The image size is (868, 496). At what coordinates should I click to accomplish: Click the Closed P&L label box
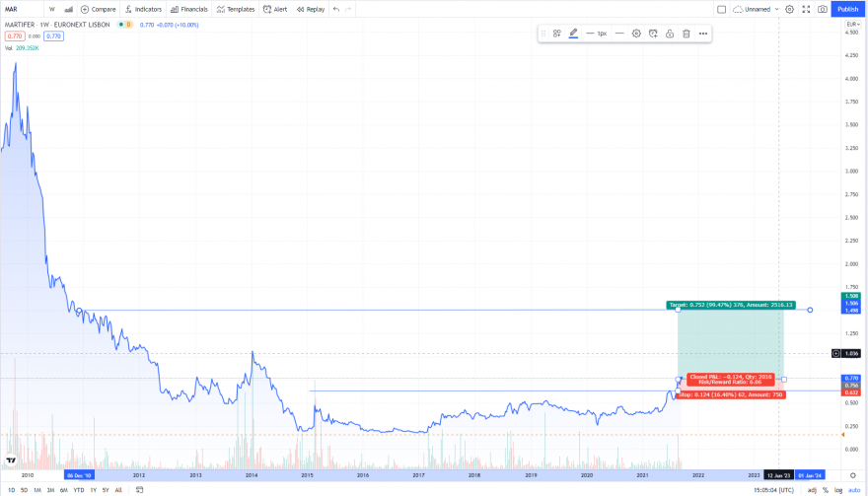pos(731,380)
